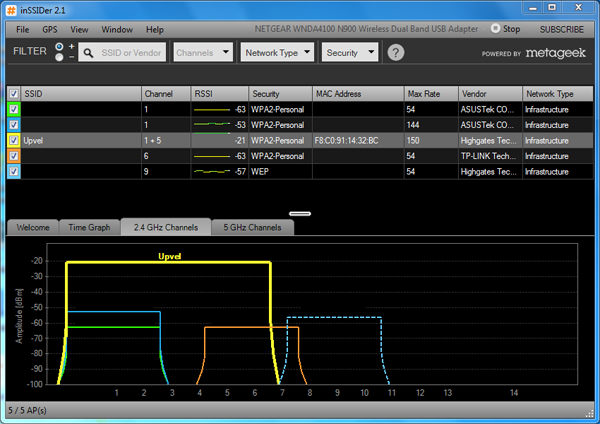
Task: Open the GPS menu
Action: (x=49, y=30)
